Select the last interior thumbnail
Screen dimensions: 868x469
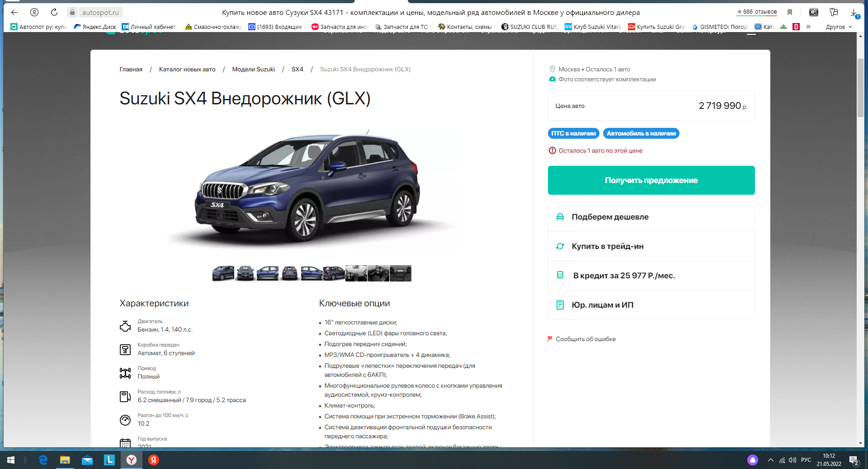[401, 273]
